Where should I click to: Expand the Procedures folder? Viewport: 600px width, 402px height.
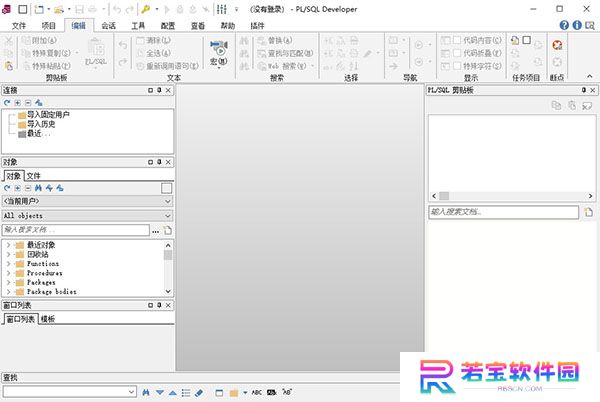[8, 273]
